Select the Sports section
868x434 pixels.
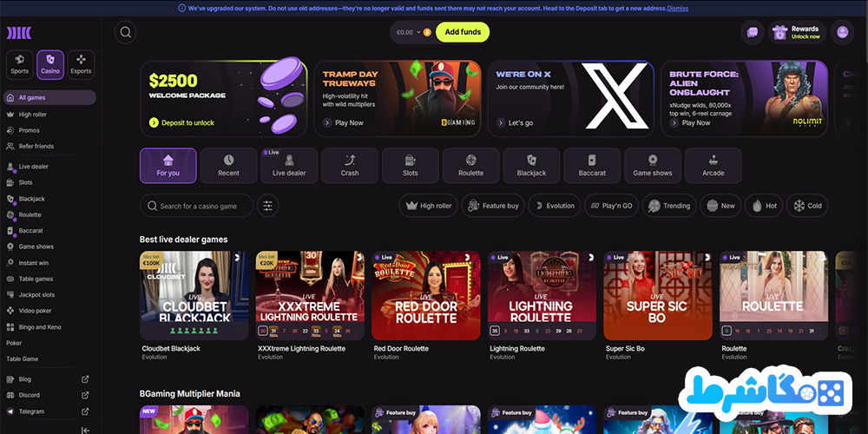point(19,65)
